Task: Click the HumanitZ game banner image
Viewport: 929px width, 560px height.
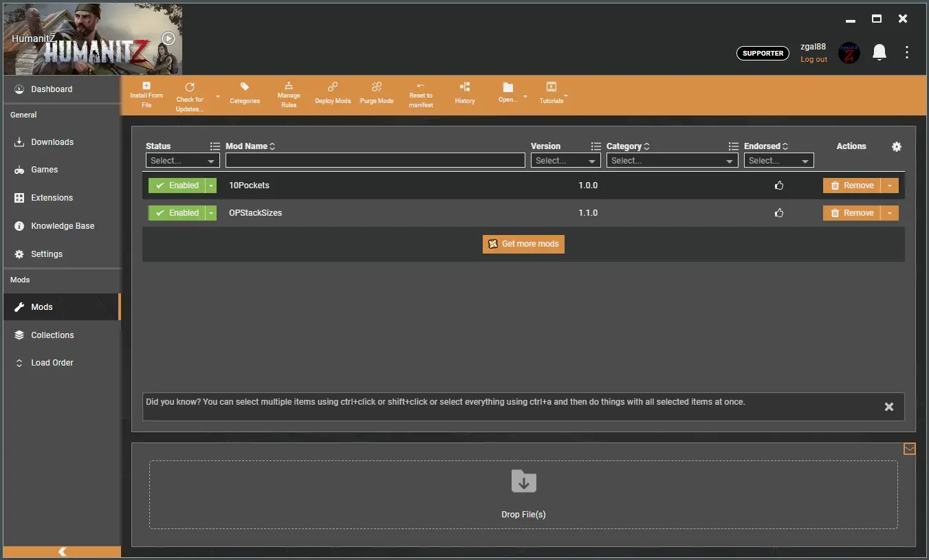Action: [x=93, y=39]
